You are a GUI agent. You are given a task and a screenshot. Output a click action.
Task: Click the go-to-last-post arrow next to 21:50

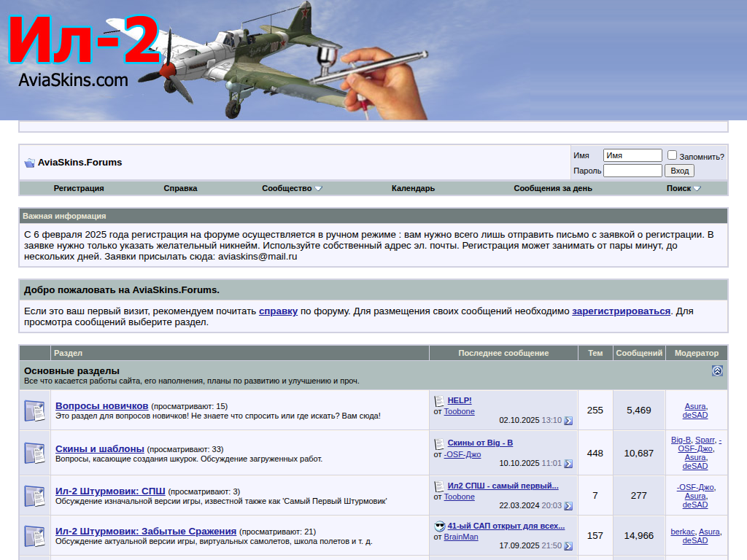click(568, 546)
